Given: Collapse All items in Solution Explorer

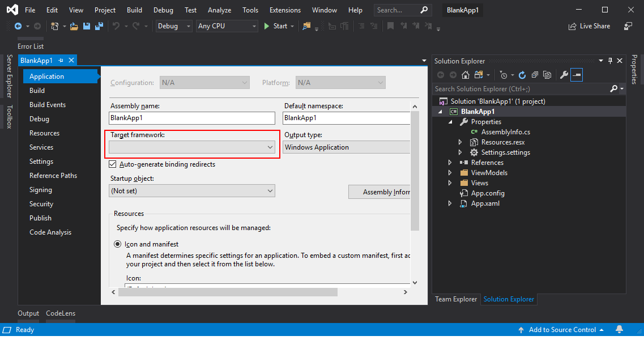Looking at the screenshot, I should point(535,74).
